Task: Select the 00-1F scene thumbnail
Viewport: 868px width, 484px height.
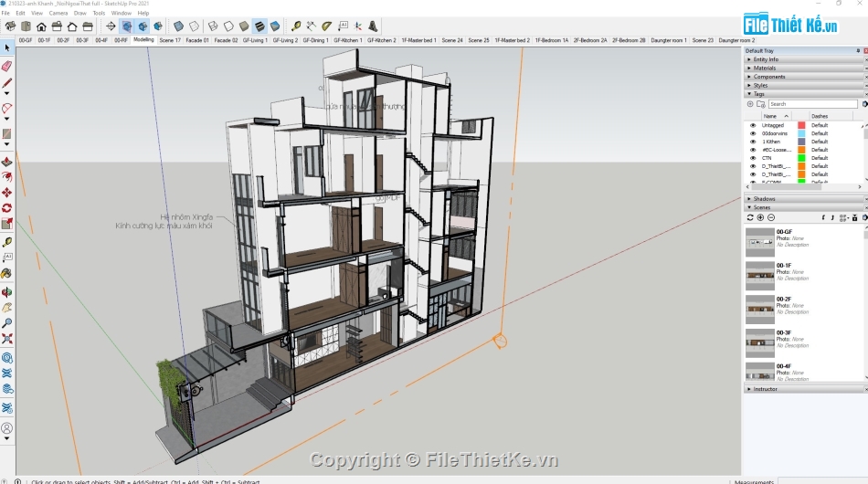Action: (759, 277)
